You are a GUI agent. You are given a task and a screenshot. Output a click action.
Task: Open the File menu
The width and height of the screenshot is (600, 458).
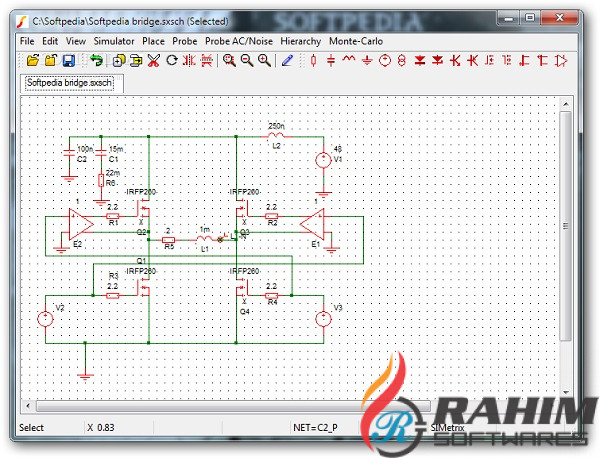click(27, 41)
